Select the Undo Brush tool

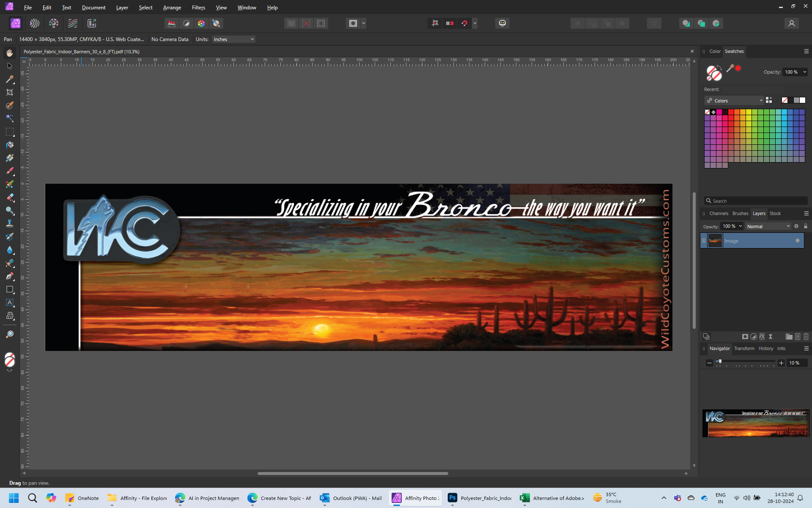pos(10,237)
